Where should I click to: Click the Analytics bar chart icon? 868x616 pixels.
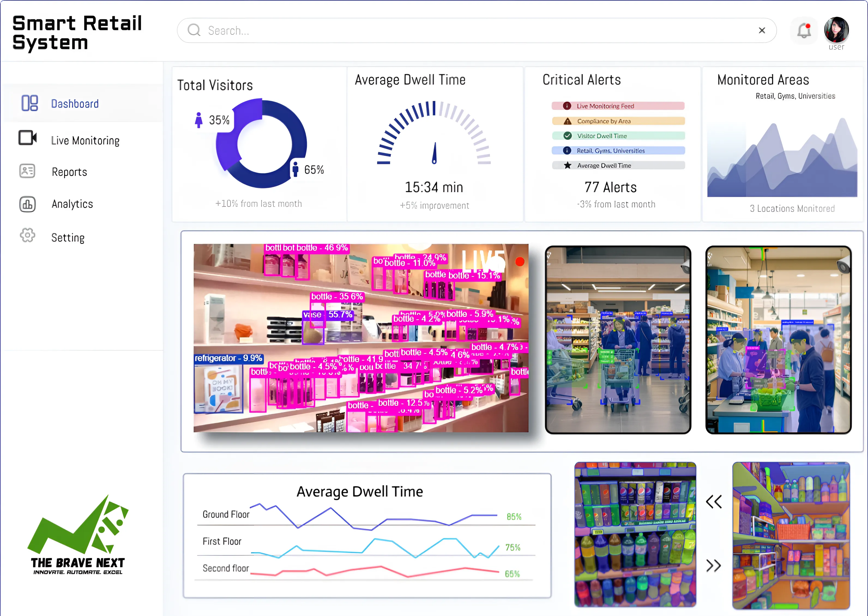click(x=27, y=204)
